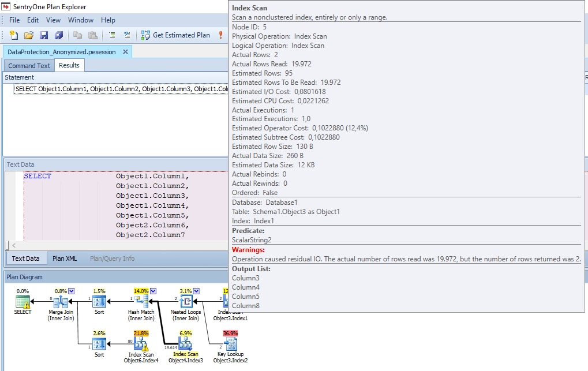The width and height of the screenshot is (588, 371).
Task: Open a file with the folder icon
Action: click(x=29, y=35)
